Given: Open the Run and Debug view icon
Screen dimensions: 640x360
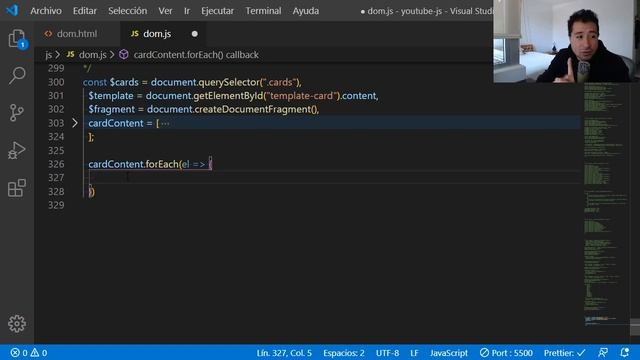Looking at the screenshot, I should click(x=17, y=150).
